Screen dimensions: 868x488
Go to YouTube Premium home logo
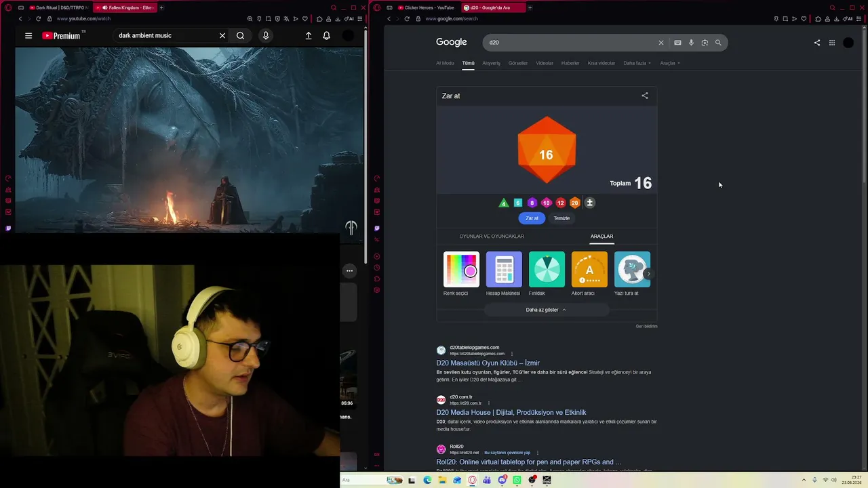(x=61, y=35)
